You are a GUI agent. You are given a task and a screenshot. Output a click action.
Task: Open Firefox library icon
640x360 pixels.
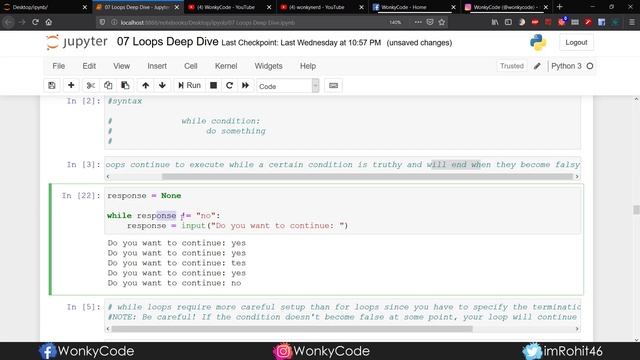click(x=495, y=22)
